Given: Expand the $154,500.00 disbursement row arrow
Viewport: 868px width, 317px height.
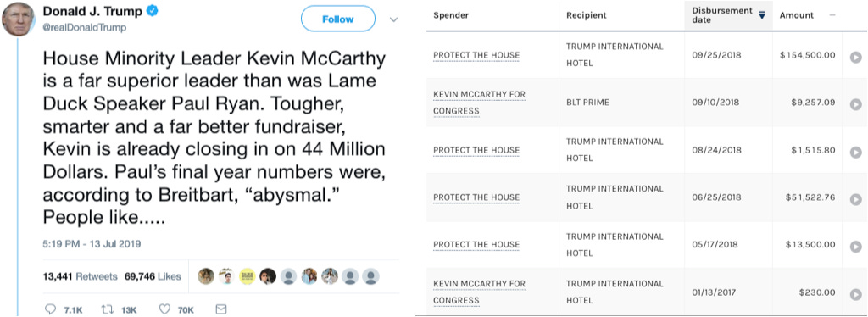Looking at the screenshot, I should tap(856, 57).
